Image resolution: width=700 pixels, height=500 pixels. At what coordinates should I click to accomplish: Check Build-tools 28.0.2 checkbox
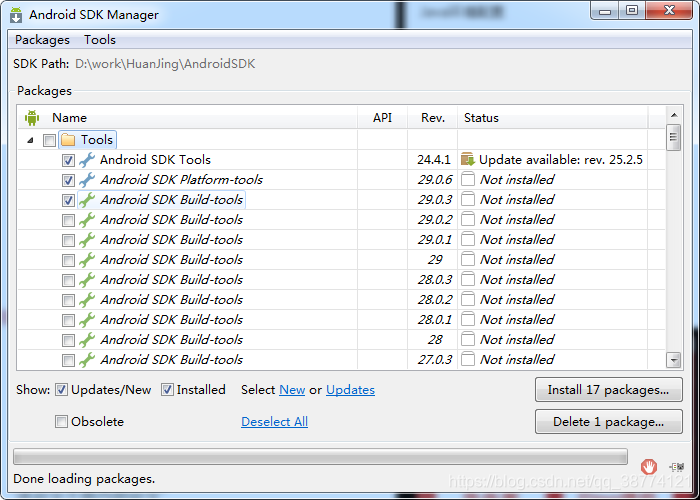(68, 300)
